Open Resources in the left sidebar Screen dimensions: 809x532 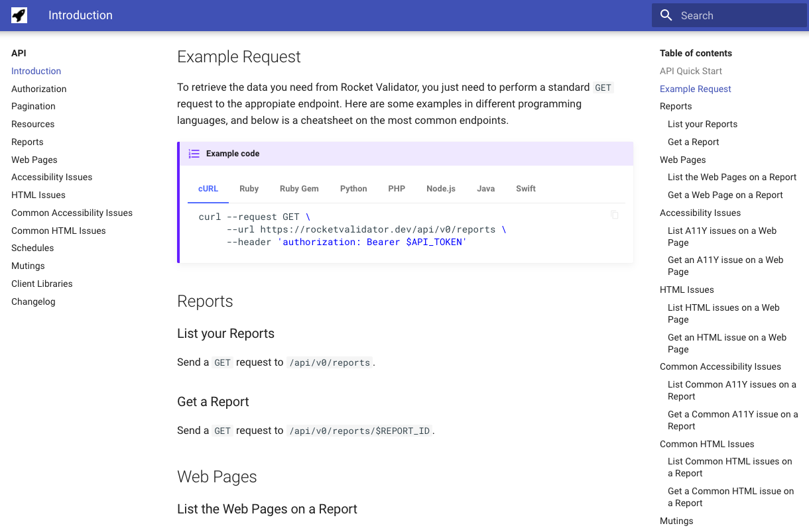point(32,124)
